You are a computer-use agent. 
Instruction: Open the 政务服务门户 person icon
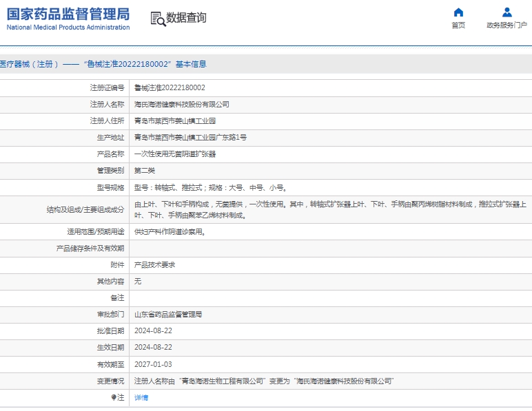(x=507, y=12)
